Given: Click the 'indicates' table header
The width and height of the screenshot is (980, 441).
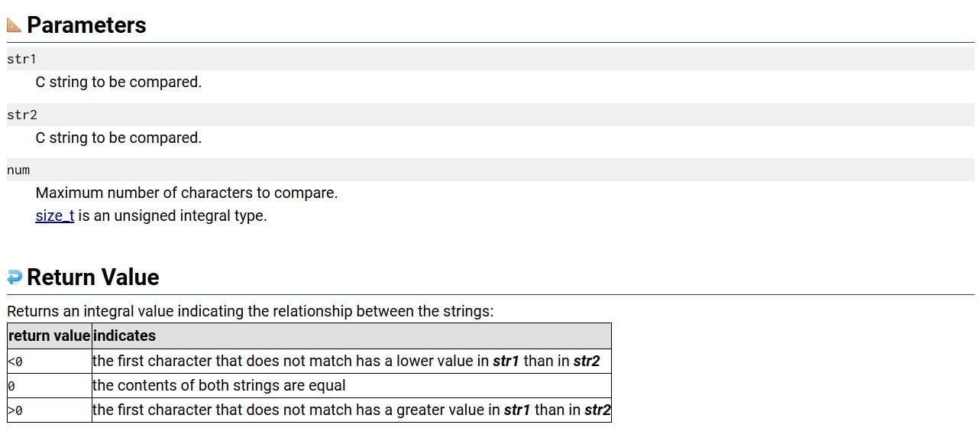Looking at the screenshot, I should point(351,336).
